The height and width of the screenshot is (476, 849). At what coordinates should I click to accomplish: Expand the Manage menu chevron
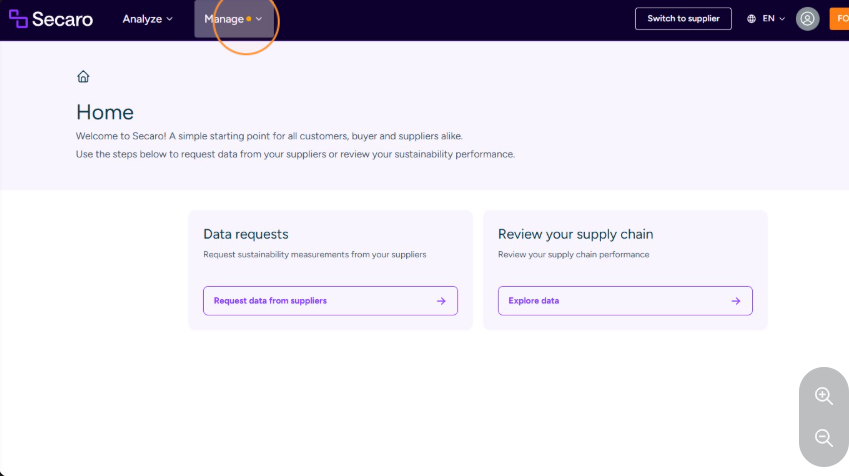(x=259, y=19)
